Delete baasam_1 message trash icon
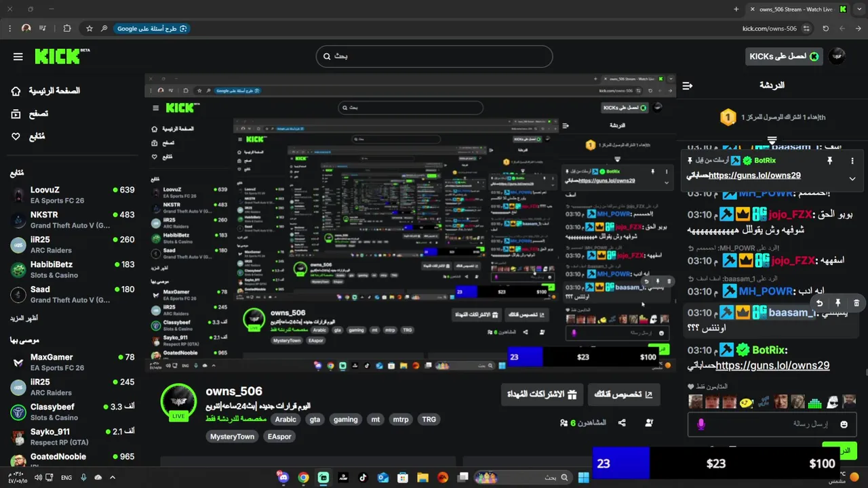Viewport: 868px width, 488px height. tap(856, 303)
